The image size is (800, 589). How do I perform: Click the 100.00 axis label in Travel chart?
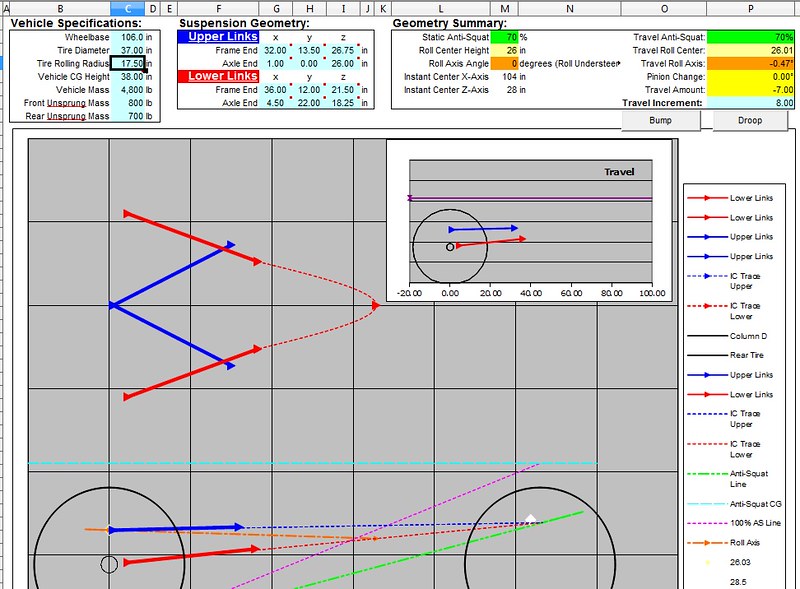pos(652,293)
